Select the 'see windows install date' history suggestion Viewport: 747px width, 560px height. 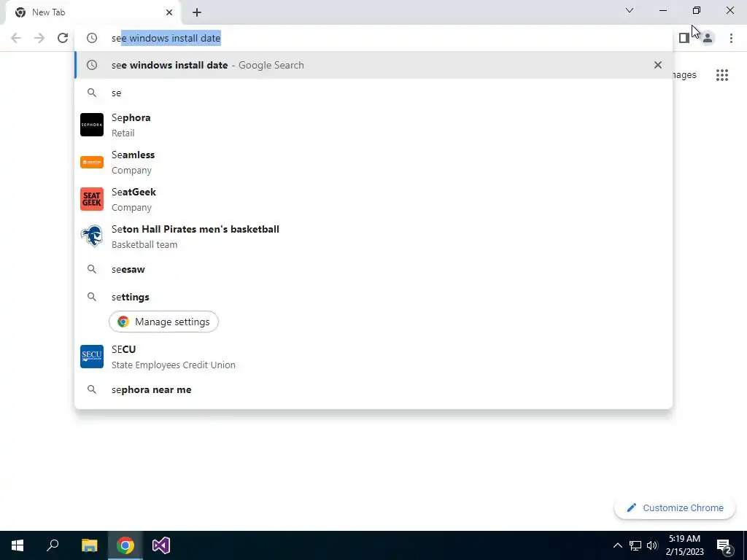(x=374, y=65)
